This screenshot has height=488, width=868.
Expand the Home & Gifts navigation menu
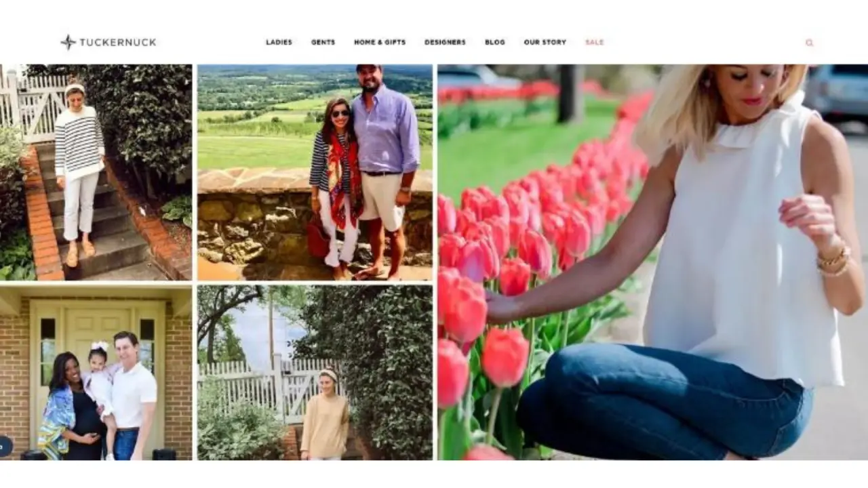pyautogui.click(x=380, y=42)
